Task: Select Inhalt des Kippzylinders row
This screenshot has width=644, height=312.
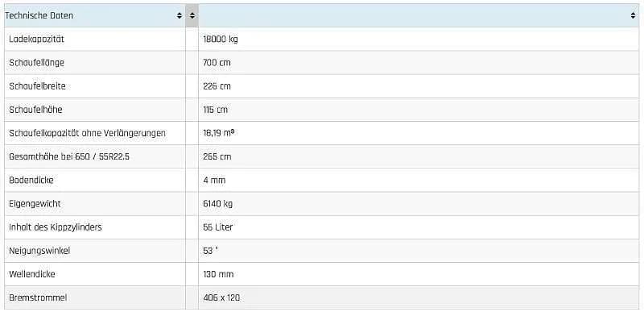Action: coord(321,227)
